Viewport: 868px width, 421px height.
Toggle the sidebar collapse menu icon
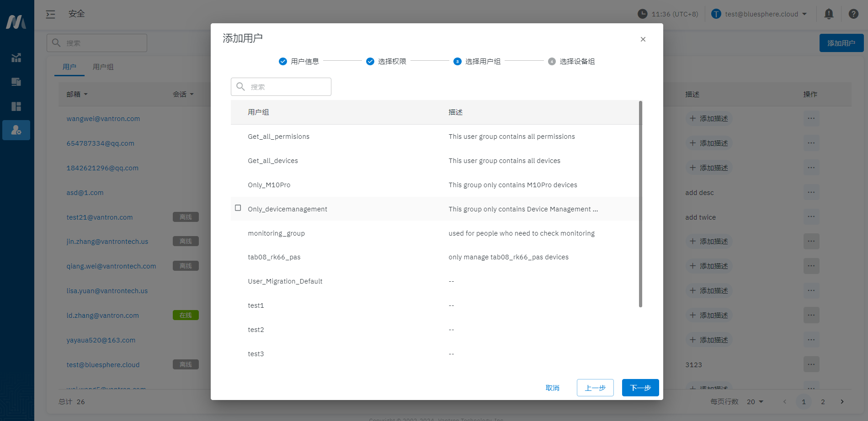coord(51,14)
